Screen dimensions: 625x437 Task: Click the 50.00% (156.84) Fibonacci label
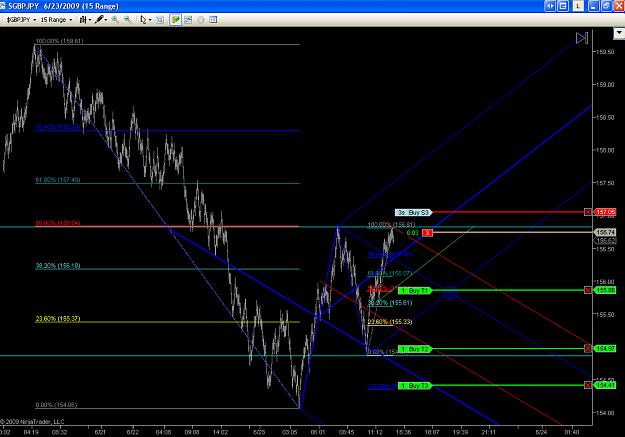(58, 223)
